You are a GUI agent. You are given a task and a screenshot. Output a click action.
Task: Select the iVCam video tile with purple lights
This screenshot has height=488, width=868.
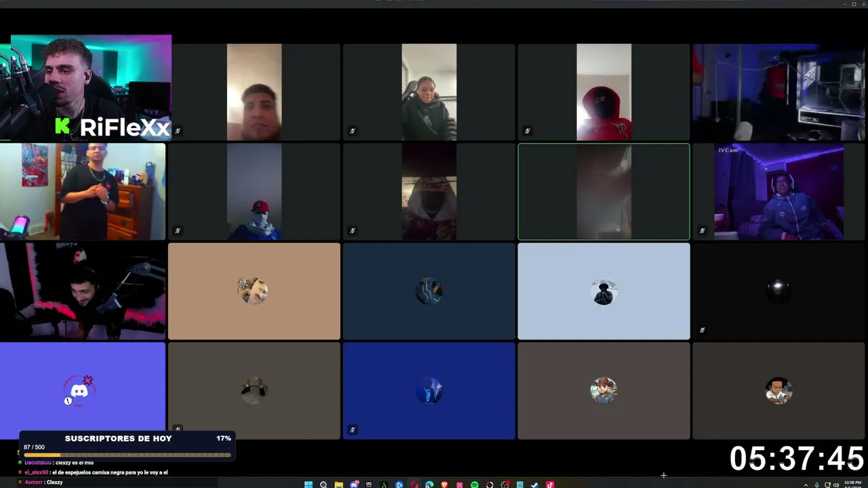(778, 191)
